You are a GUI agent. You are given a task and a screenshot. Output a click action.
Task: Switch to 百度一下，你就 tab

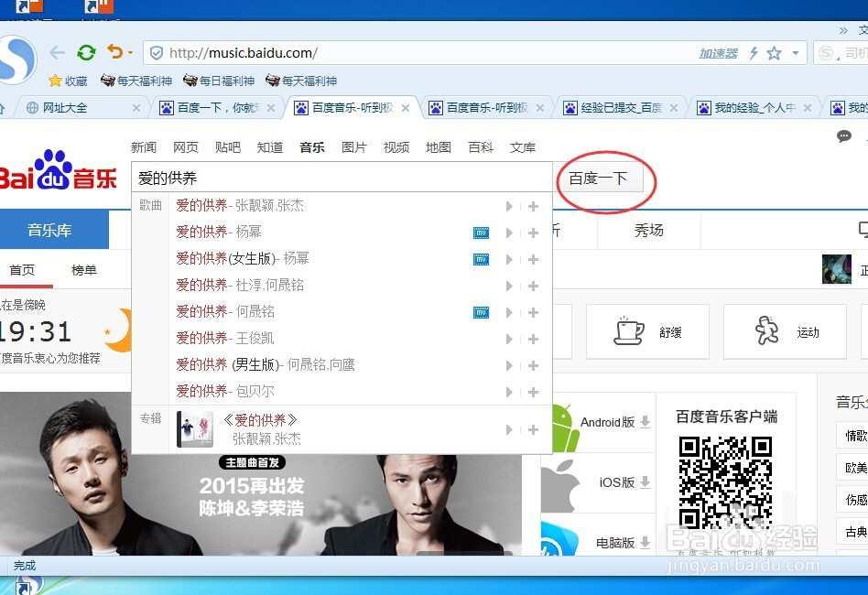(219, 108)
